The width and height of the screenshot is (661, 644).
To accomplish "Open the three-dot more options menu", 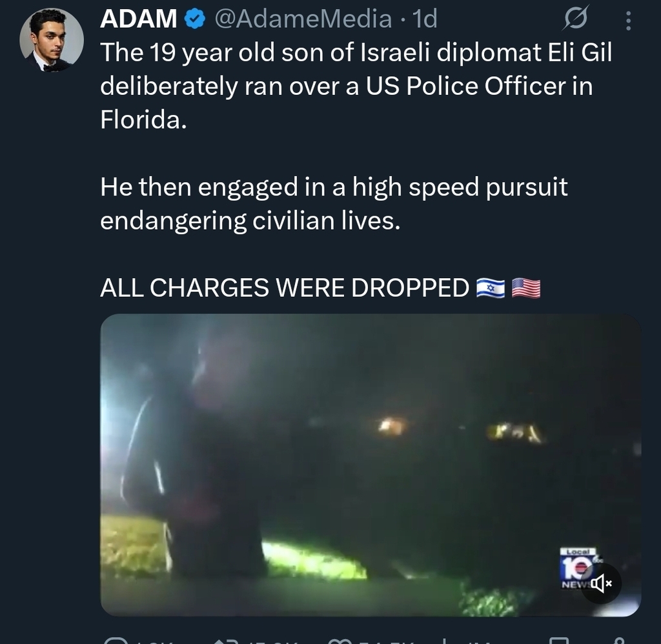I will 628,21.
